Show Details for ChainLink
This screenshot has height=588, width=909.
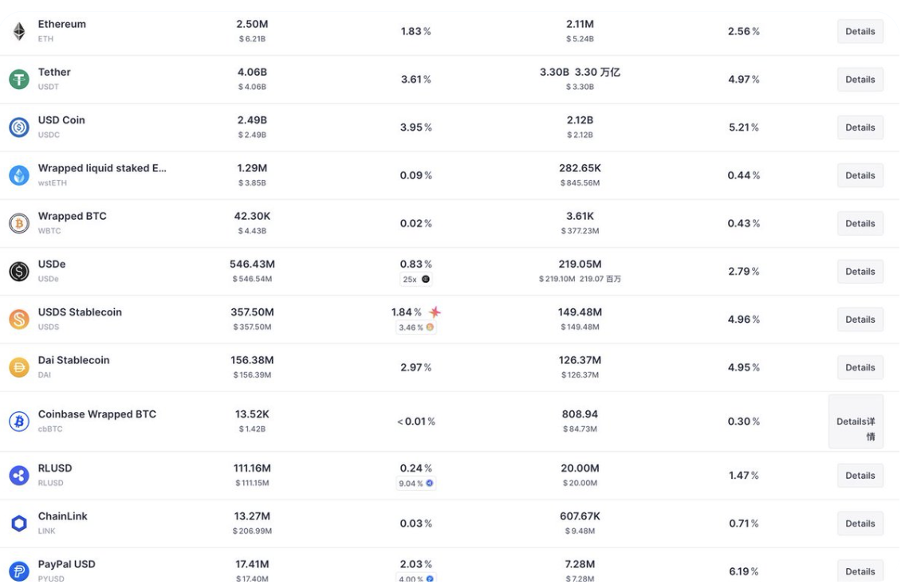coord(860,523)
